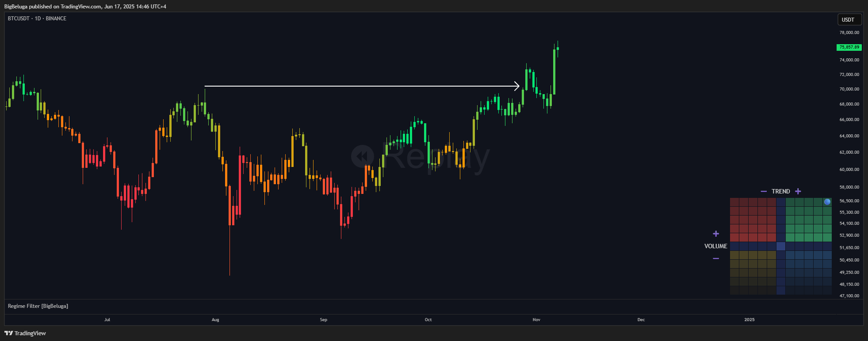This screenshot has height=341, width=868.
Task: Click the 74,000.00 price axis label
Action: tap(849, 60)
